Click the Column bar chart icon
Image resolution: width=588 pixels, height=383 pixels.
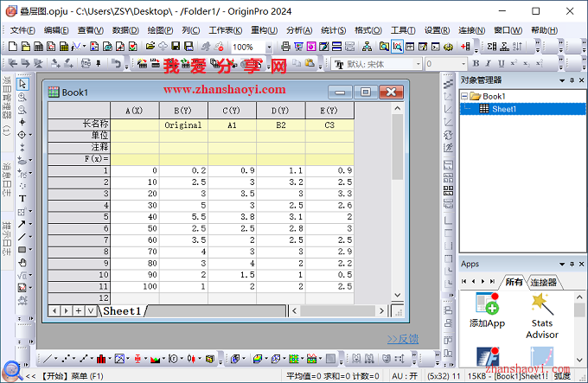tap(101, 359)
